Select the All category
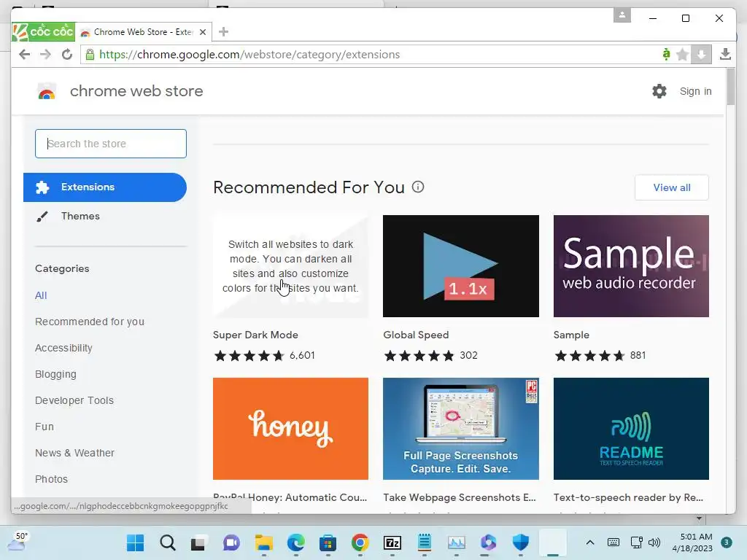747x560 pixels. [41, 295]
